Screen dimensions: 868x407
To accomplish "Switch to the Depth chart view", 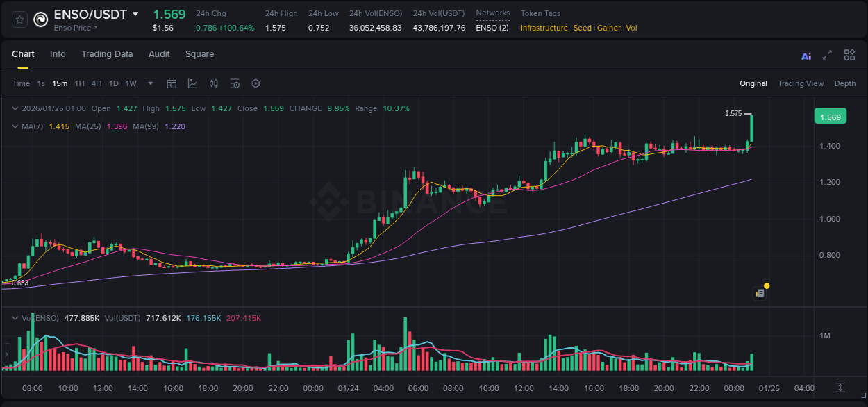I will tap(844, 83).
